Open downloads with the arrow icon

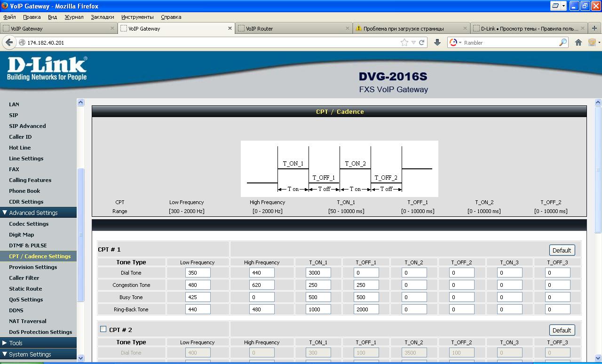[x=437, y=42]
